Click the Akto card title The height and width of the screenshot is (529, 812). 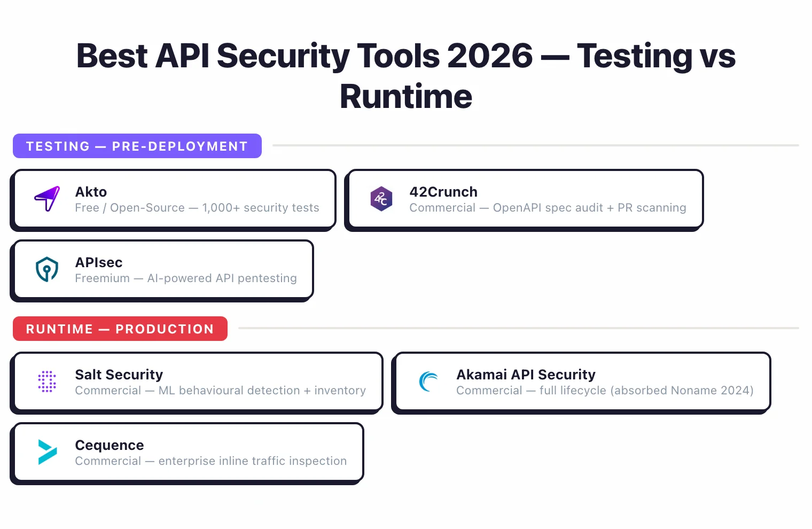91,192
